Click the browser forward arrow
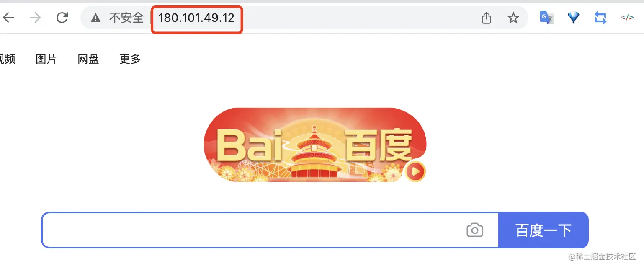644x269 pixels. coord(35,18)
